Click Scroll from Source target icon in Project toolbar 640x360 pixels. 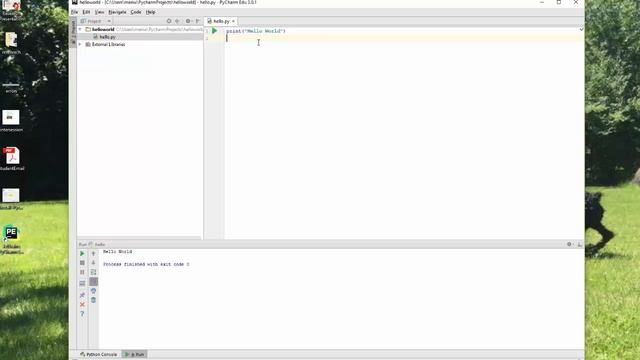[x=169, y=21]
